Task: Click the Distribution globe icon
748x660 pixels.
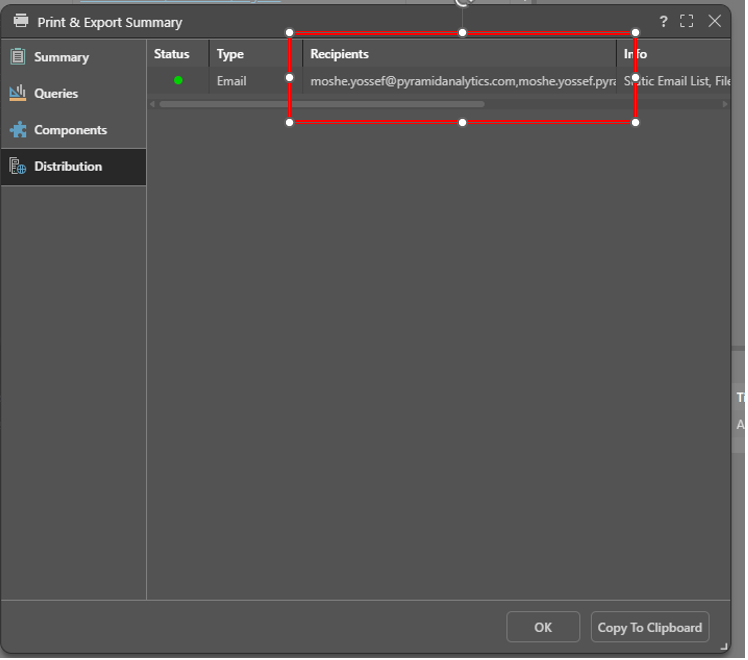Action: pos(18,166)
